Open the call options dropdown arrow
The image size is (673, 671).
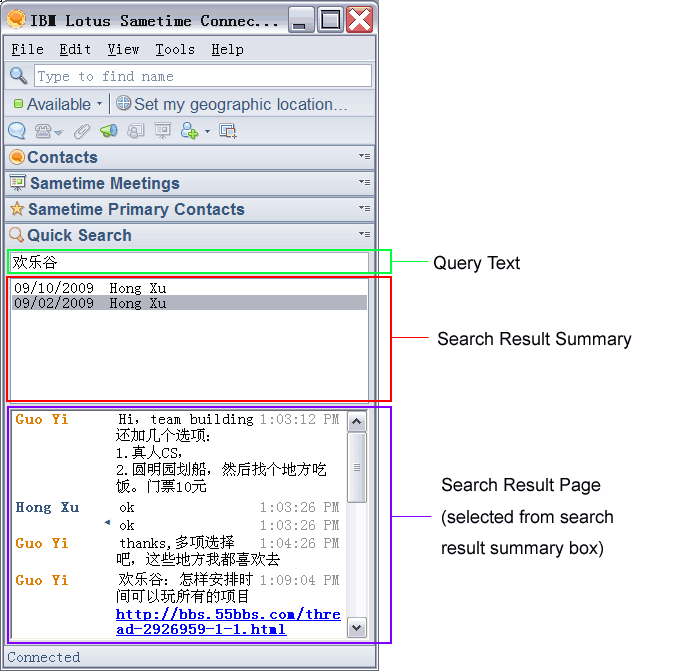coord(59,132)
